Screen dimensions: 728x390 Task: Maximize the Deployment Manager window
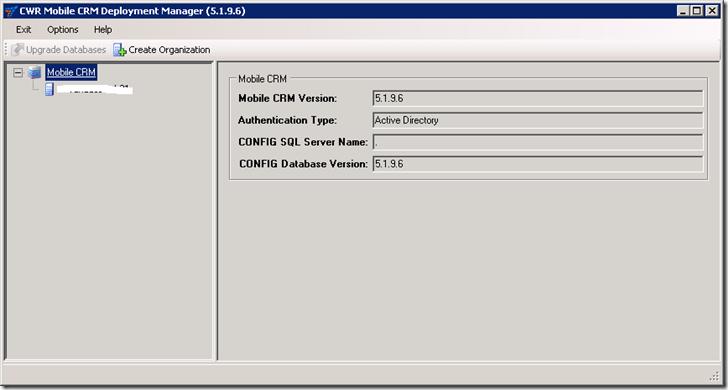click(696, 11)
